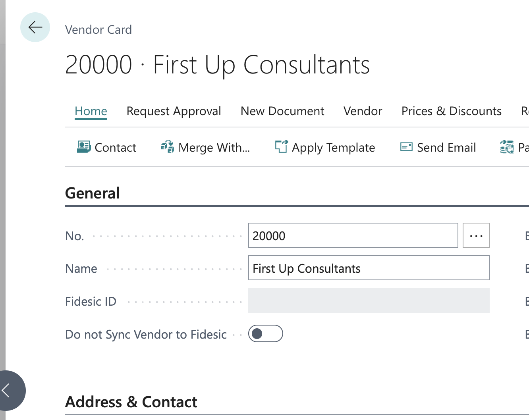Switch to the Home tab
The width and height of the screenshot is (529, 420).
click(x=91, y=111)
